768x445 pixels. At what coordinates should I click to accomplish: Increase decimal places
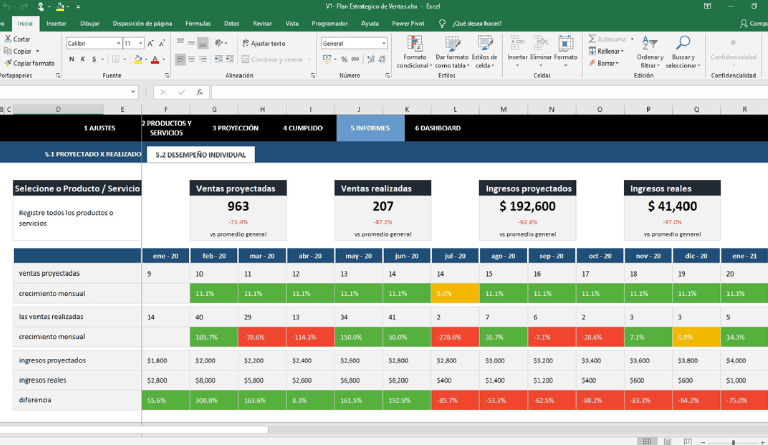tap(370, 59)
